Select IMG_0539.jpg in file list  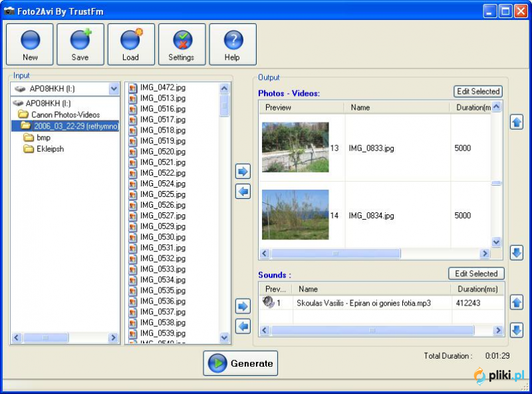(x=163, y=333)
